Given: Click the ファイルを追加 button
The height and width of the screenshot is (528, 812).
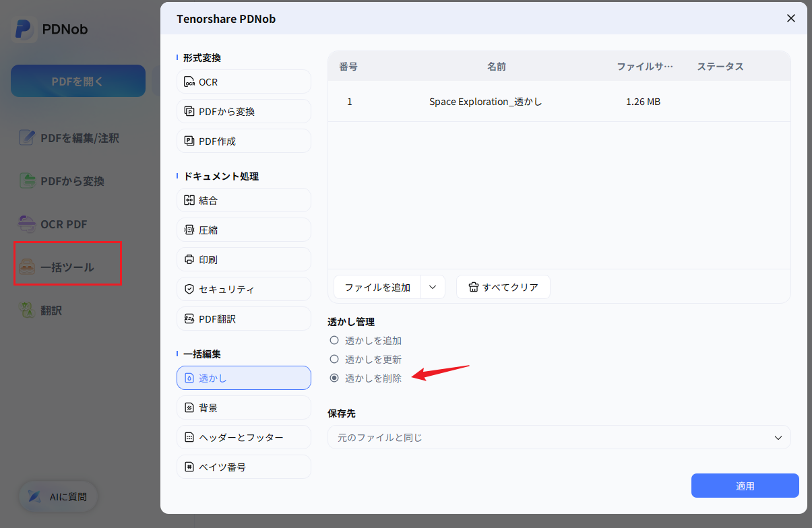Looking at the screenshot, I should pos(377,287).
